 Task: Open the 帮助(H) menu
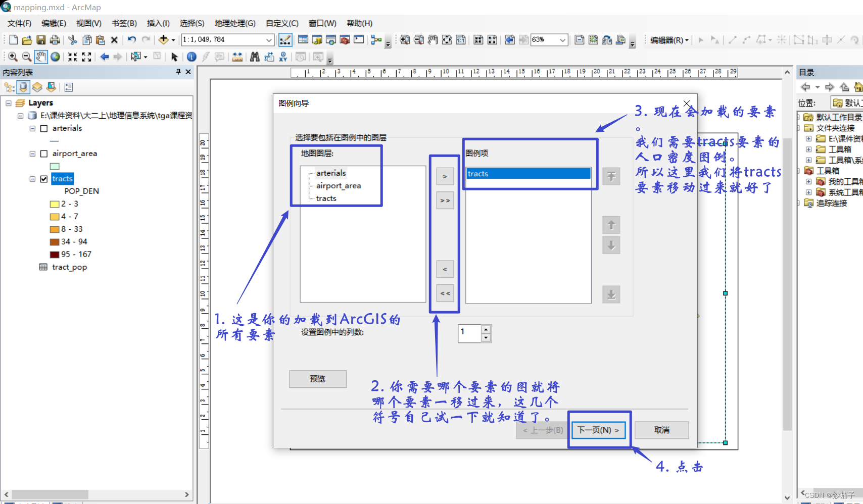click(x=359, y=23)
